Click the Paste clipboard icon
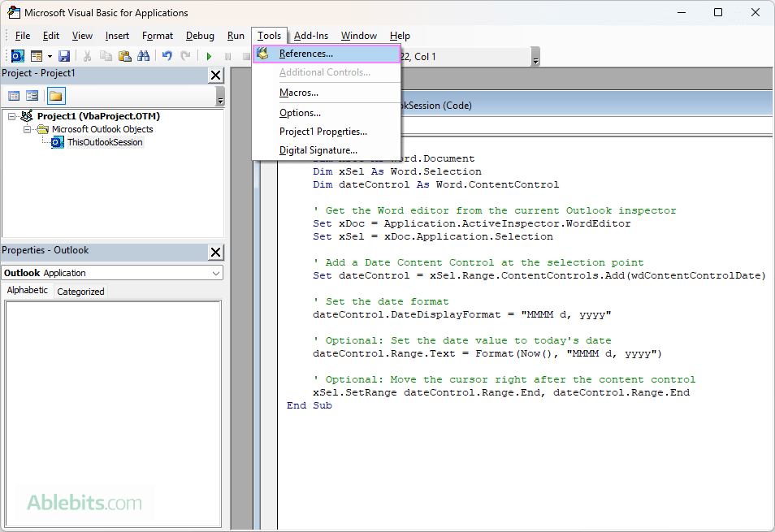 (125, 56)
